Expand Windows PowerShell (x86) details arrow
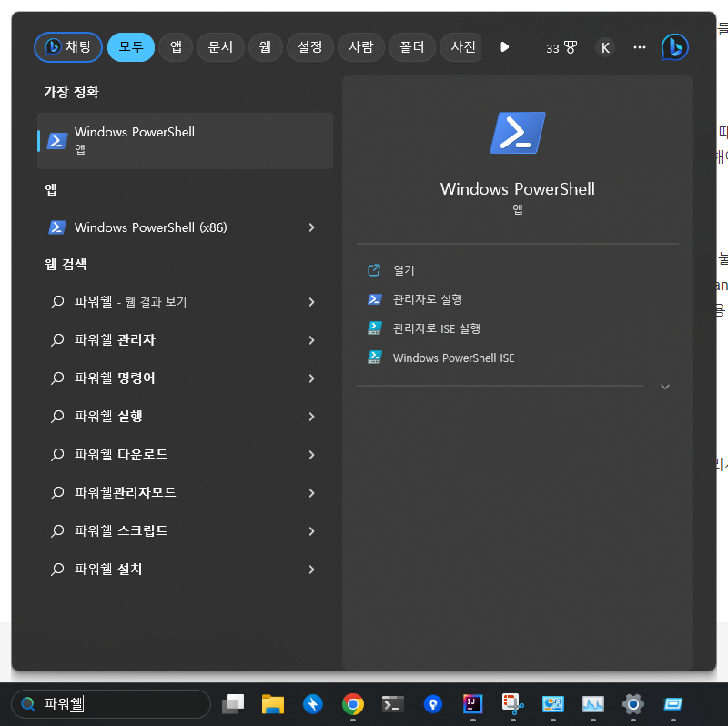 pyautogui.click(x=311, y=227)
